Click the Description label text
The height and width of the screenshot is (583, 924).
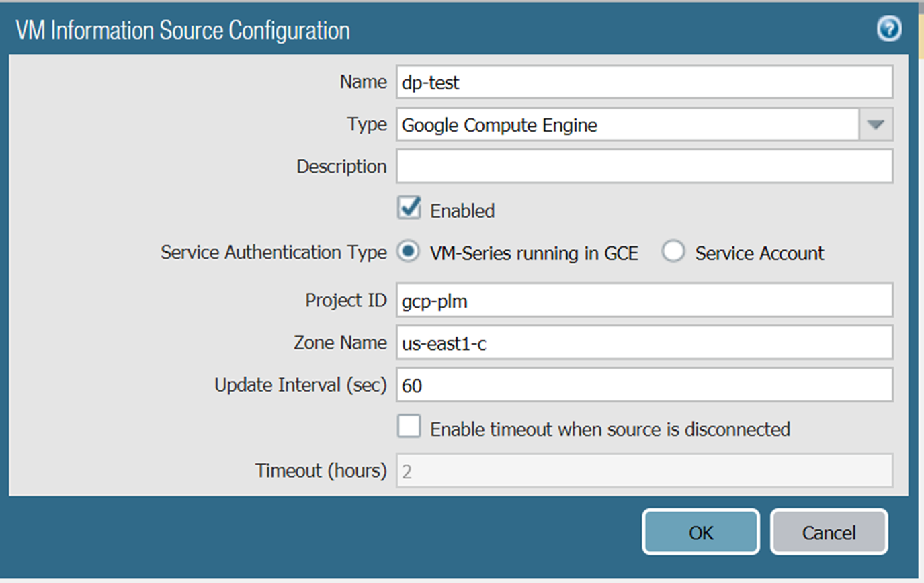pyautogui.click(x=341, y=167)
